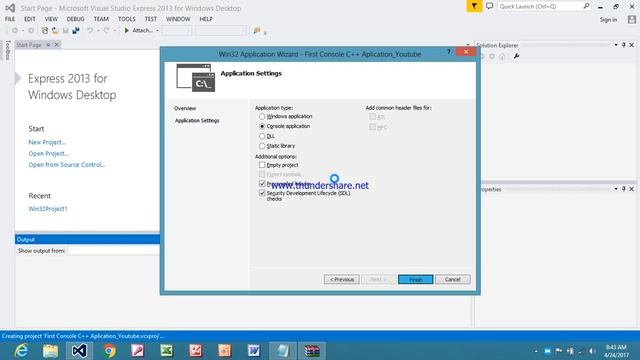The width and height of the screenshot is (640, 360).
Task: Click the Save All toolbar icon
Action: click(x=76, y=31)
